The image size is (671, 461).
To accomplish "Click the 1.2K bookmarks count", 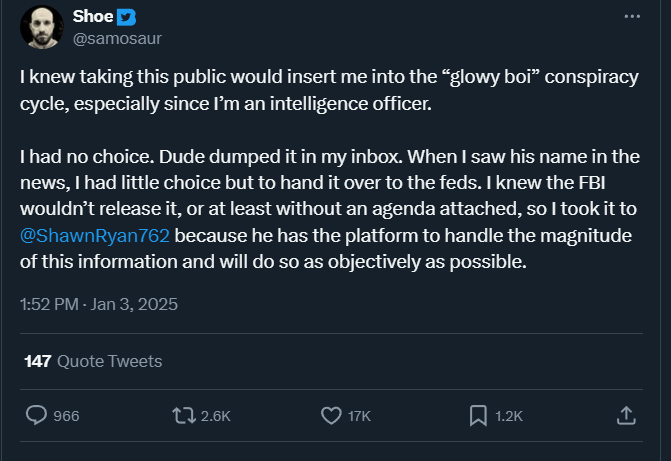I will 509,417.
